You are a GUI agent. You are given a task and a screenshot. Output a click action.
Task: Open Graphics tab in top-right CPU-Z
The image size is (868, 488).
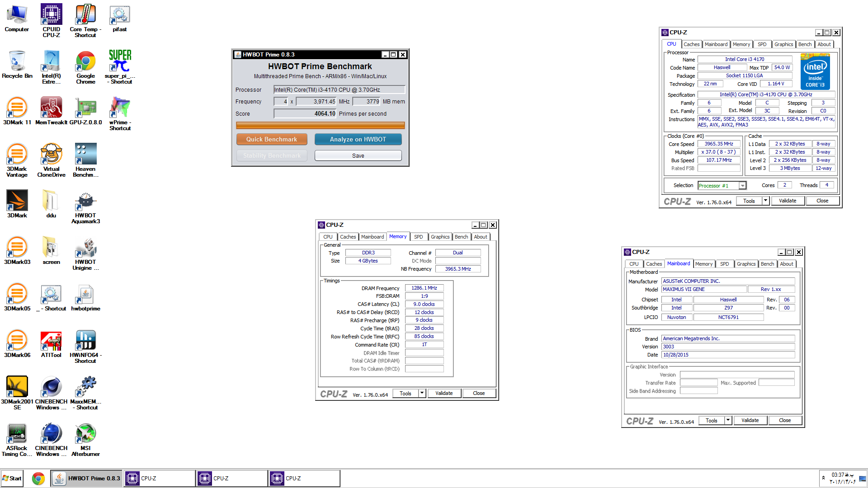tap(783, 44)
